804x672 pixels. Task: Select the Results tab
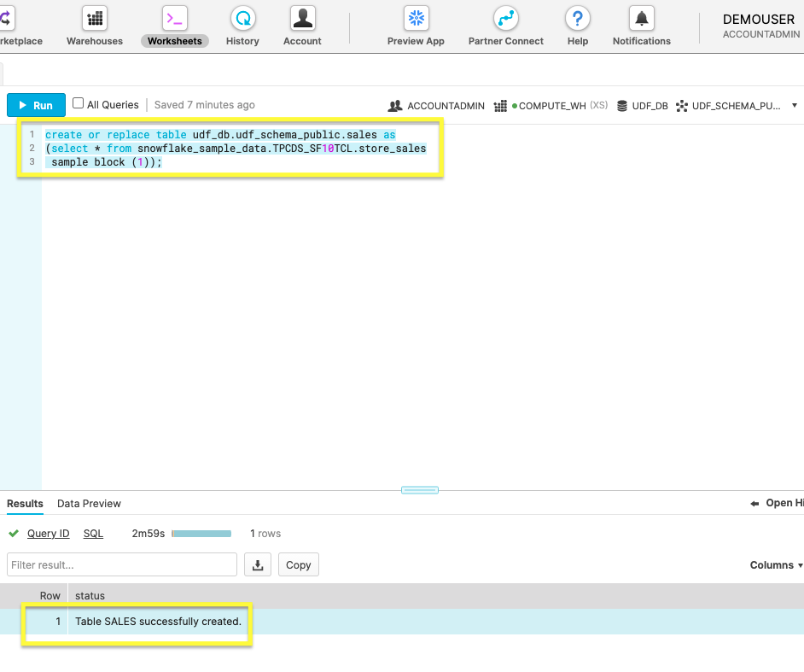(x=25, y=504)
